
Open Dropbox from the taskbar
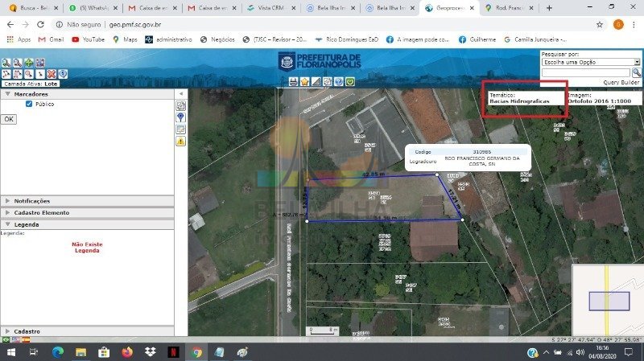[x=151, y=352]
